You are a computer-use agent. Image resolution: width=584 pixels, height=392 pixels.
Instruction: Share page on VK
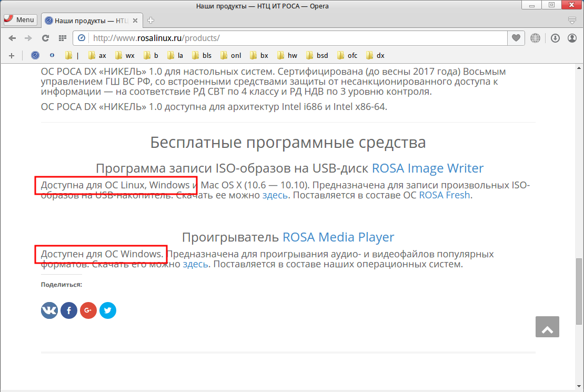coord(49,310)
